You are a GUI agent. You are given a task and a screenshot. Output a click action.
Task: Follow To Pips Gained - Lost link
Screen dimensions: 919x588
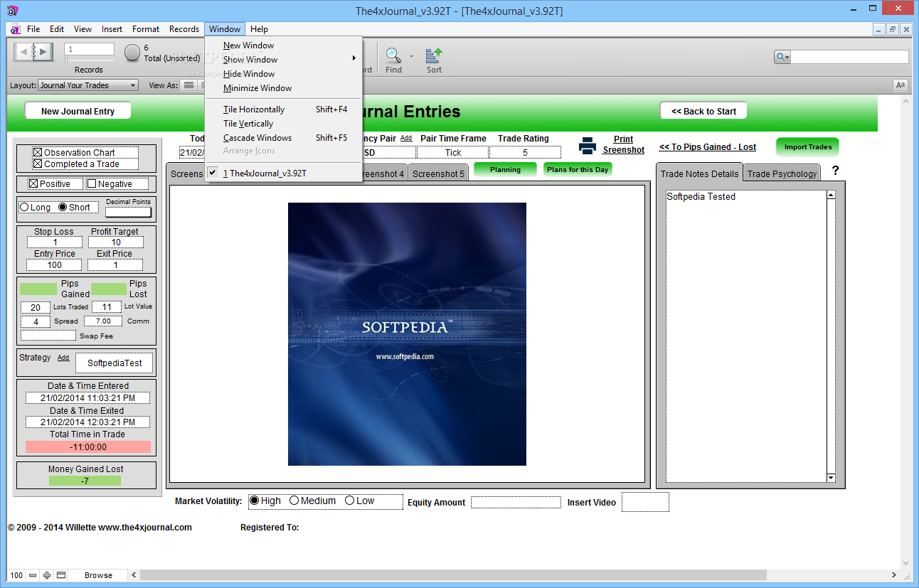coord(707,147)
